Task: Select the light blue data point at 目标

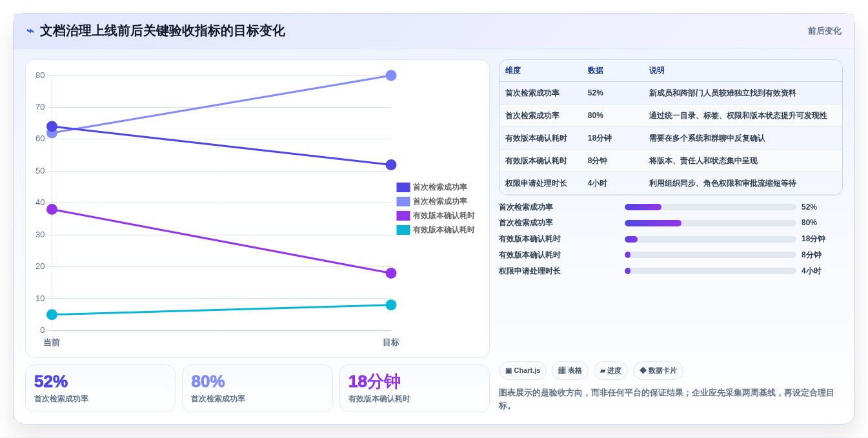Action: click(x=391, y=75)
